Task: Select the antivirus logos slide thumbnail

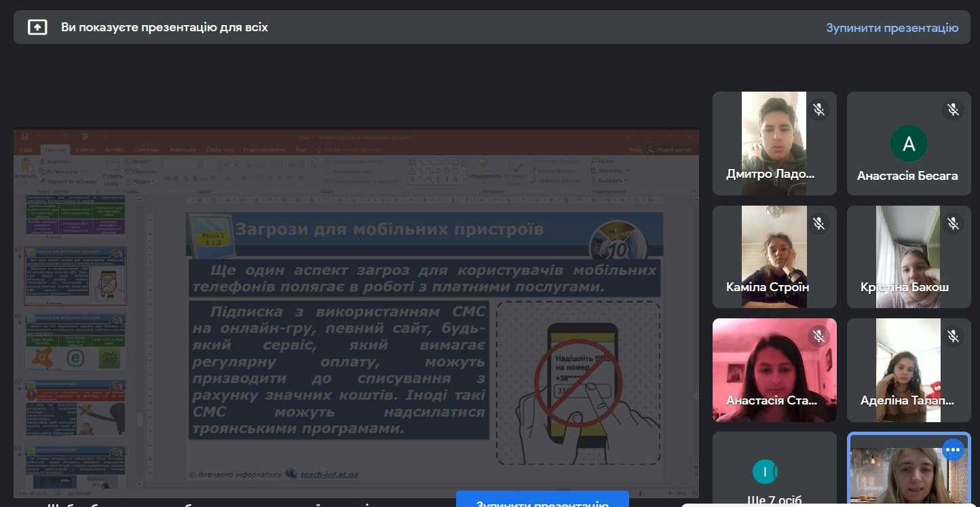Action: click(75, 342)
